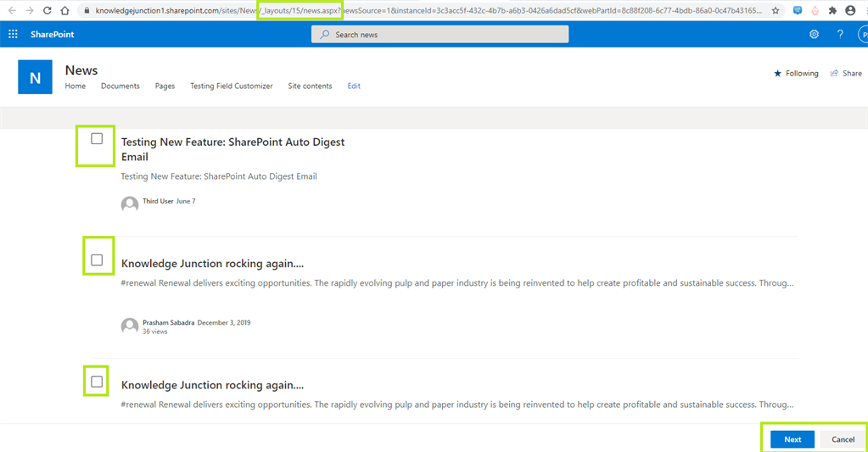Reload the page with the refresh icon
This screenshot has height=452, width=868.
47,10
